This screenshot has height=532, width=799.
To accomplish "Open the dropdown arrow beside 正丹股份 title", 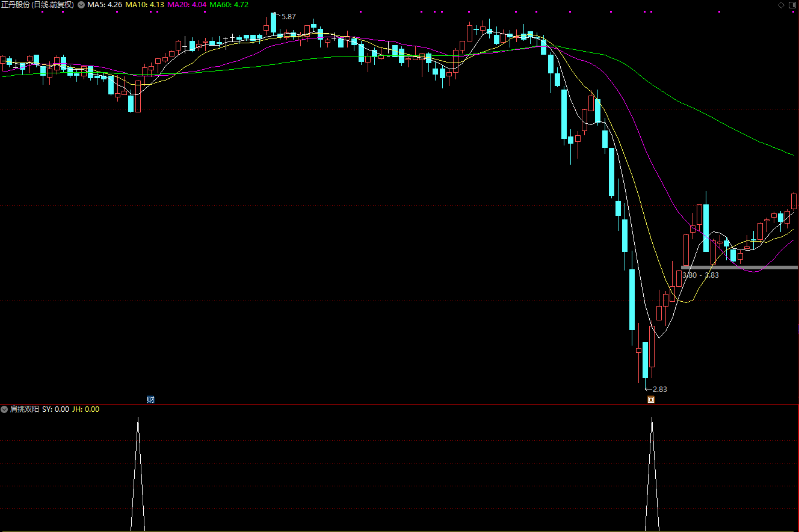I will coord(81,5).
